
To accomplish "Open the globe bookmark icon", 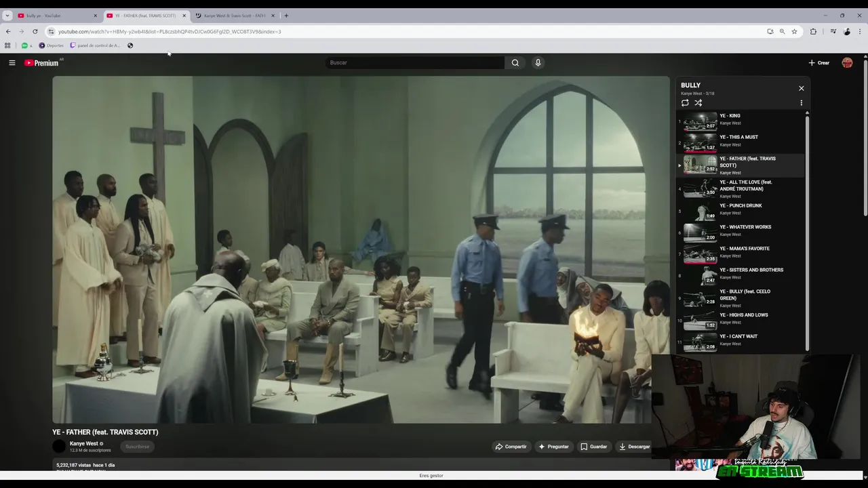I will [130, 45].
